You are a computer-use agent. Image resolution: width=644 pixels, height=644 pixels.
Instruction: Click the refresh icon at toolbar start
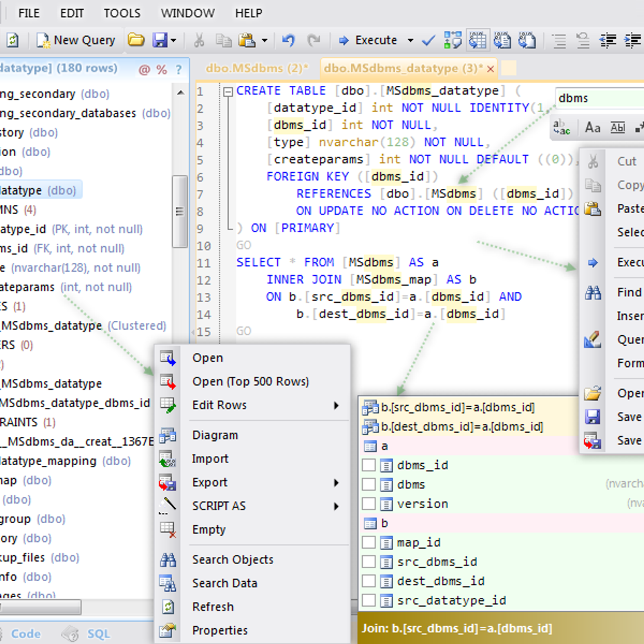pyautogui.click(x=12, y=40)
